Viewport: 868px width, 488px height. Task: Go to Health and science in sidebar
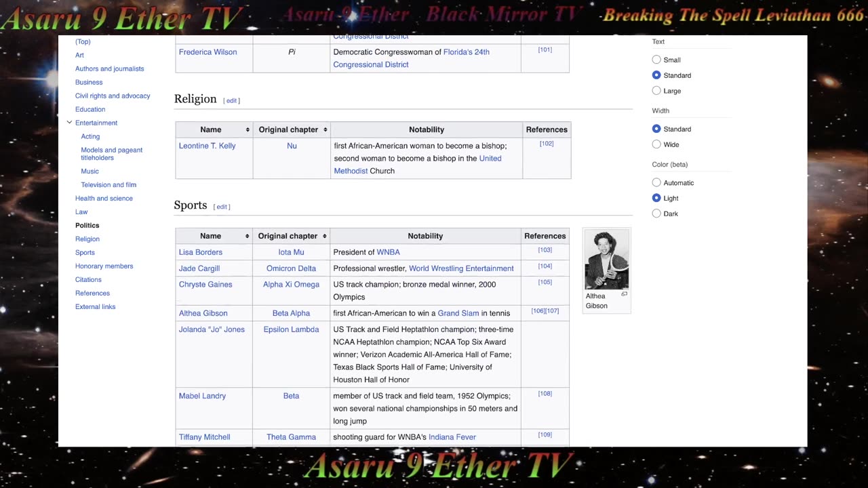tap(104, 198)
